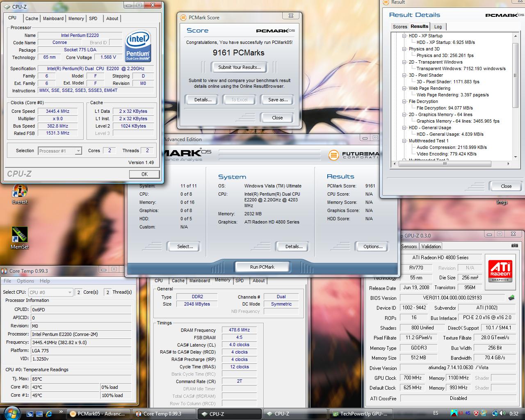This screenshot has width=525, height=420.
Task: Close the PCMark Score dialog with Close button
Action: (277, 118)
